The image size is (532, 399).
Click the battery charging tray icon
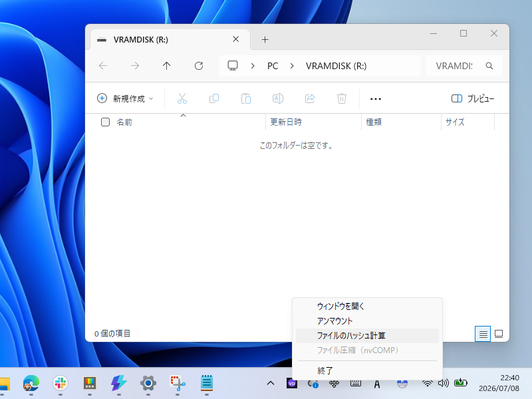point(461,383)
